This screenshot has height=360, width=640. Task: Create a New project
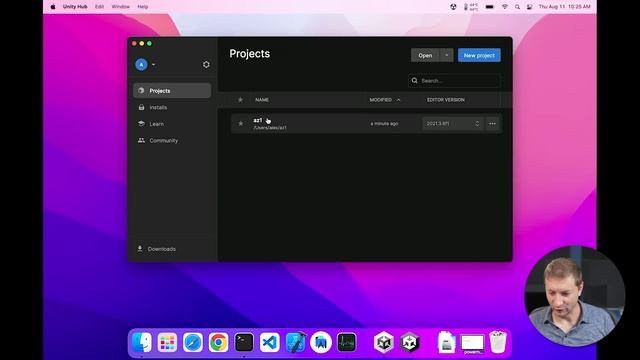479,55
